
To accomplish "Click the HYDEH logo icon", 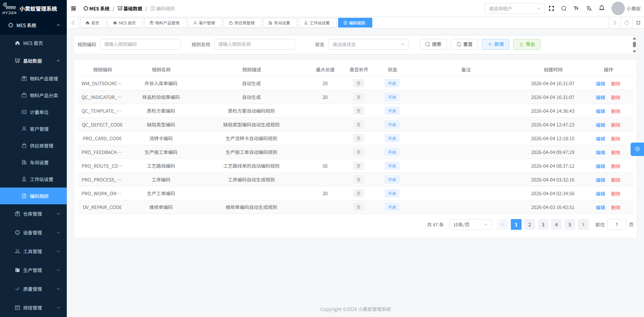I will 9,8.
